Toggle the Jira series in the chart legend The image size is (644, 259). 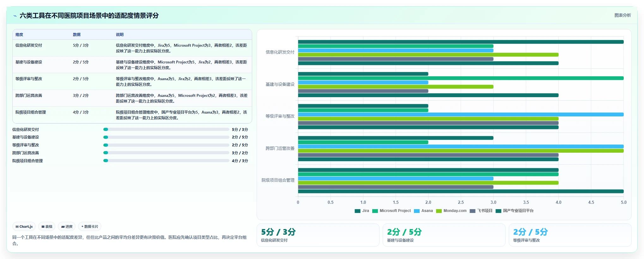[362, 211]
